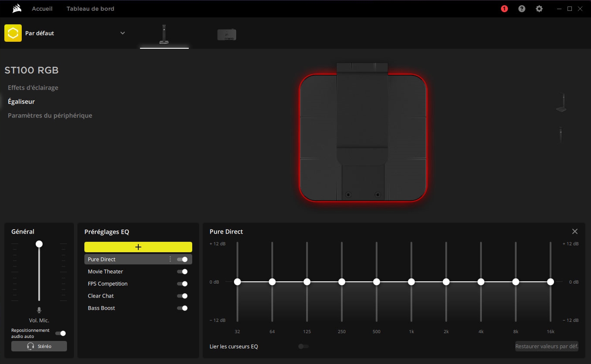Open the Tableau de bord tab
This screenshot has width=591, height=364.
coord(90,9)
